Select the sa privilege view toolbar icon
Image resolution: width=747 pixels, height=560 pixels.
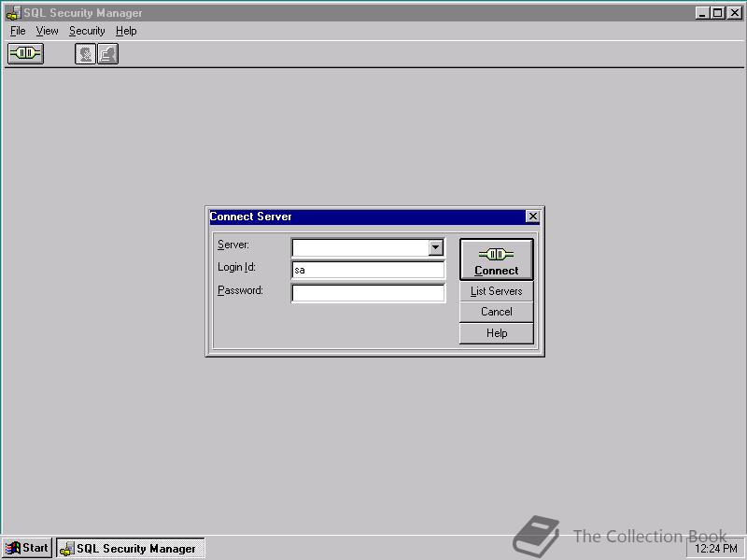[107, 53]
